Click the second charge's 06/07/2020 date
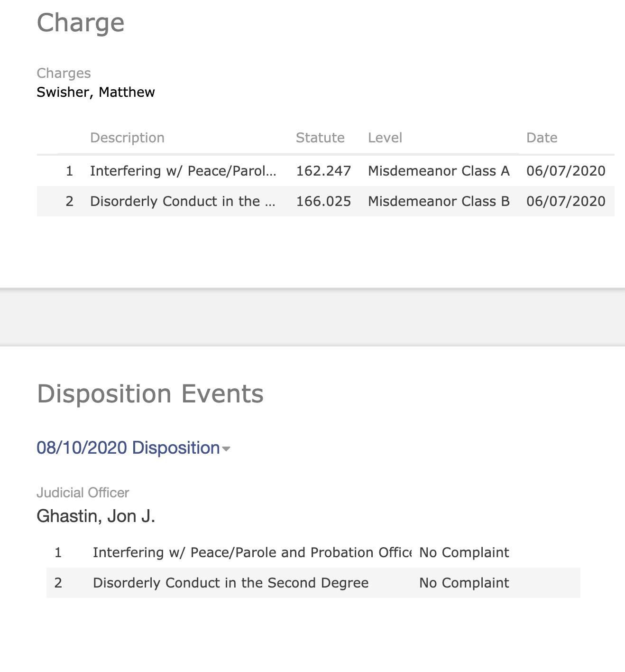Viewport: 625px width, 672px height. 566,201
